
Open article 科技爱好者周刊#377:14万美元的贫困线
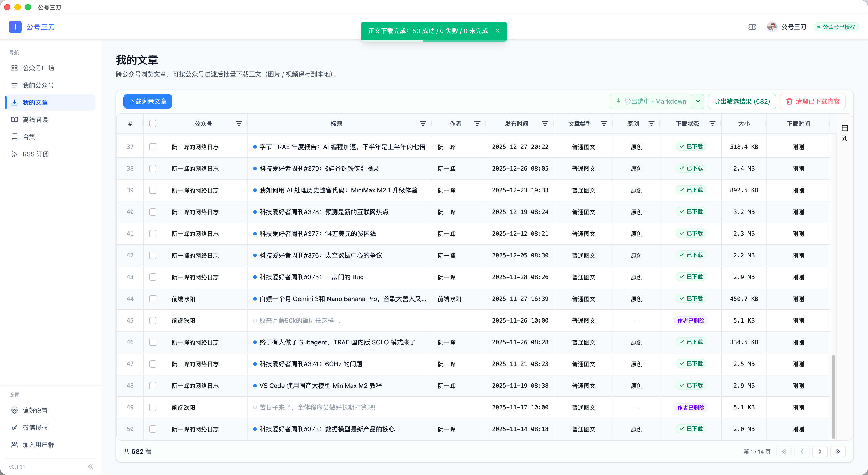(x=317, y=234)
